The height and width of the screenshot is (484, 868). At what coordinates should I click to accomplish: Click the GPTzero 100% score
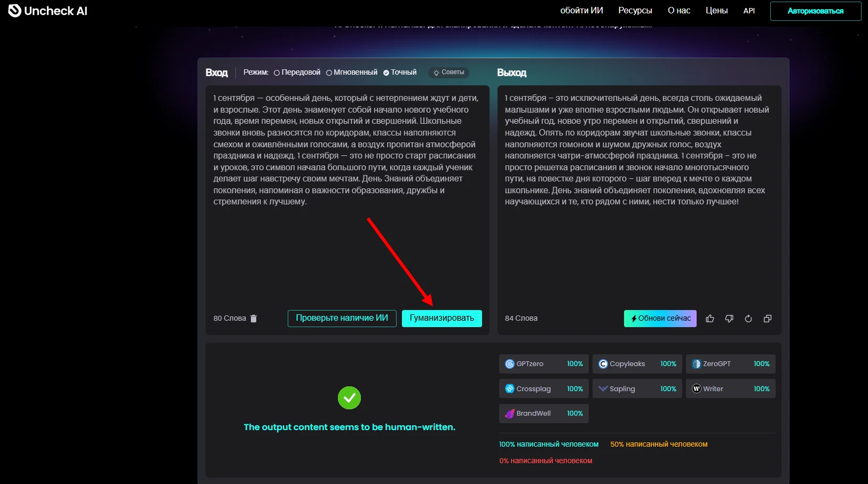[x=575, y=364]
